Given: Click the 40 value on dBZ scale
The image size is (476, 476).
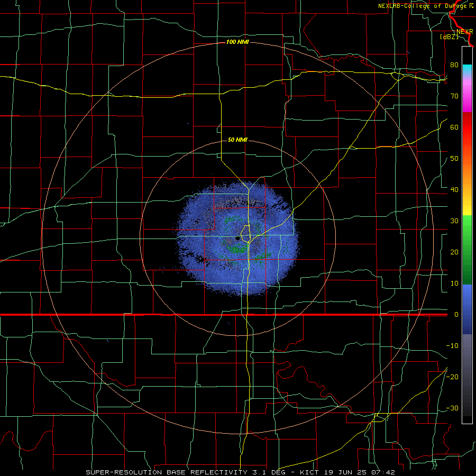Looking at the screenshot, I should point(454,190).
